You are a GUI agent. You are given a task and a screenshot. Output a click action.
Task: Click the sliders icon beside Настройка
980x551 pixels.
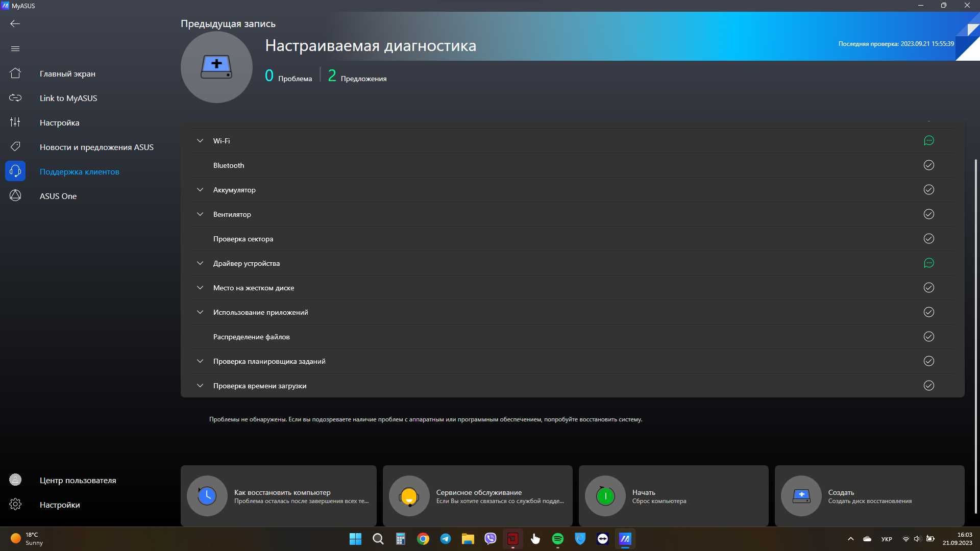click(15, 122)
